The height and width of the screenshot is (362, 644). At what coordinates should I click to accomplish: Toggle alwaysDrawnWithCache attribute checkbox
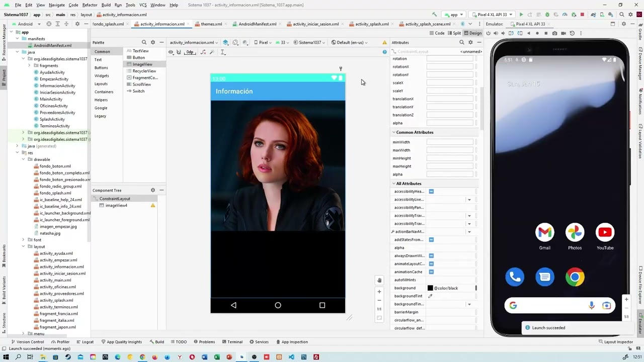[x=431, y=256]
